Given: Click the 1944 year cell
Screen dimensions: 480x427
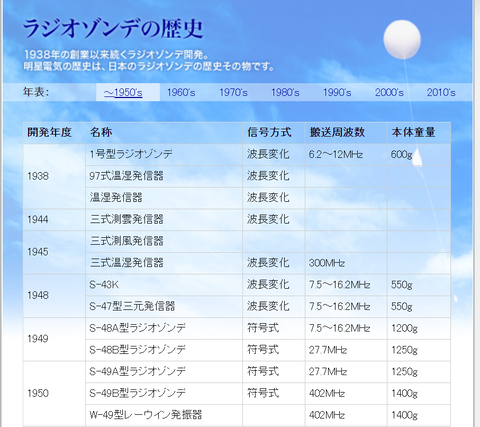Looking at the screenshot, I should 54,219.
